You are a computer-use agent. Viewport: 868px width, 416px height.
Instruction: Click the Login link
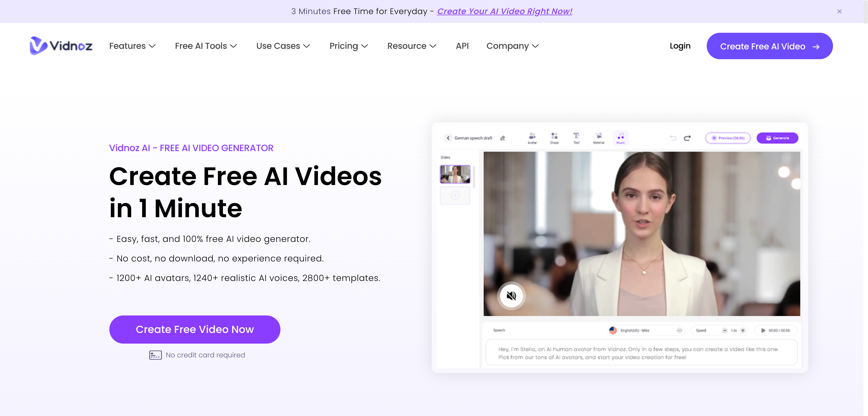coord(680,46)
